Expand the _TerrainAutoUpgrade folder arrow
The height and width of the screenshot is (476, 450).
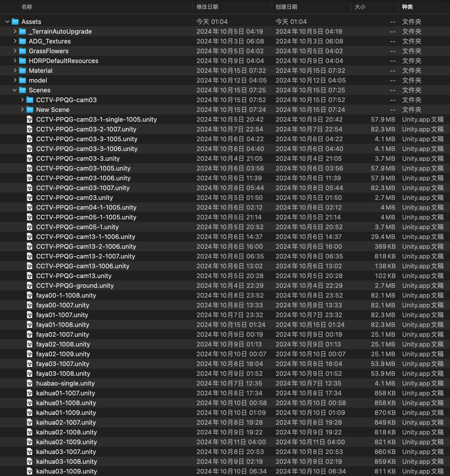click(15, 31)
